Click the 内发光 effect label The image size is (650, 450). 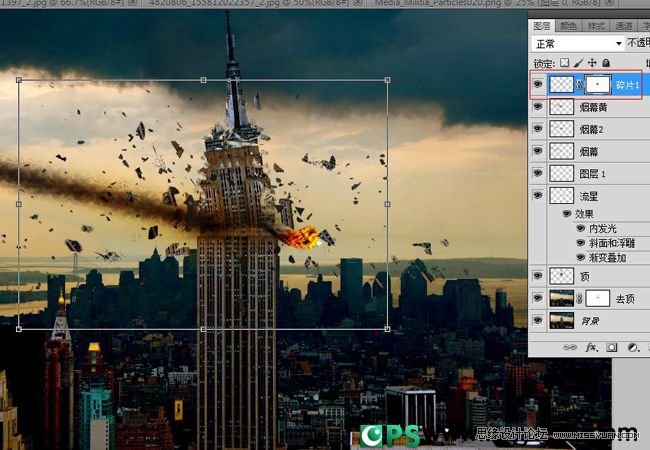pyautogui.click(x=603, y=229)
